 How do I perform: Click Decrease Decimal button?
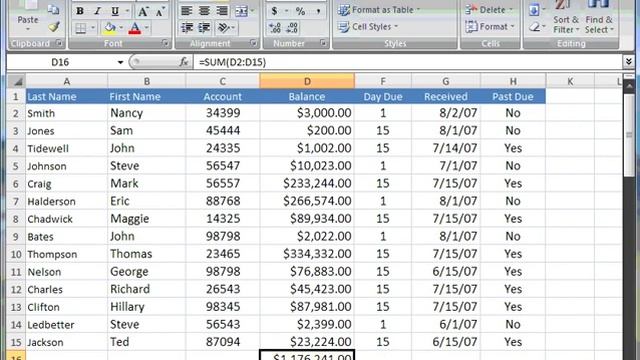tap(292, 28)
